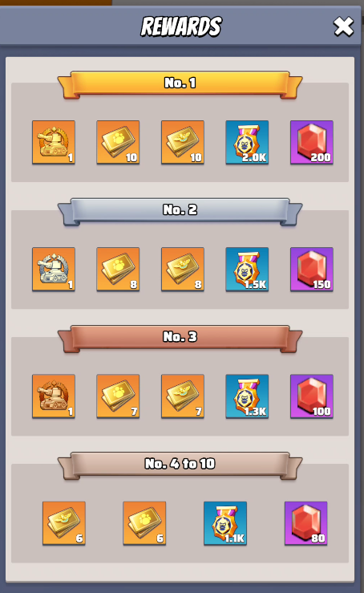Select No. 4 to 10 wing ticket reward
This screenshot has height=593, width=364.
coord(64,523)
